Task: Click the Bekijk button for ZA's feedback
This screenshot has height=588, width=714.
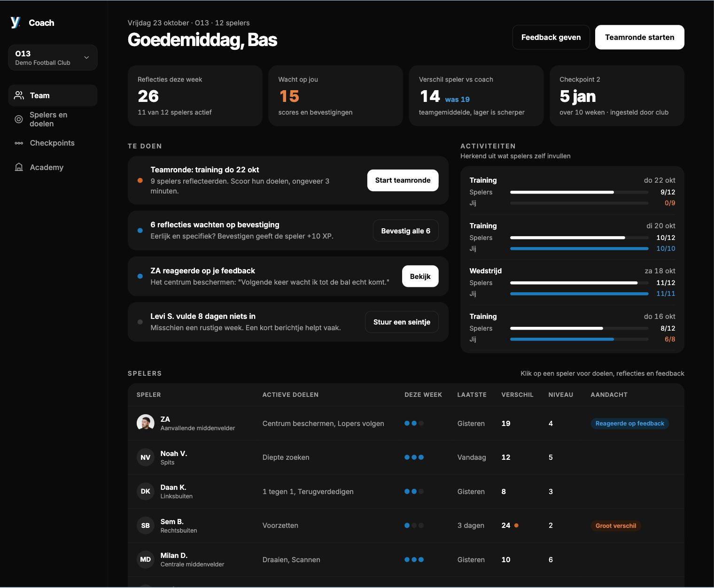Action: click(x=420, y=276)
